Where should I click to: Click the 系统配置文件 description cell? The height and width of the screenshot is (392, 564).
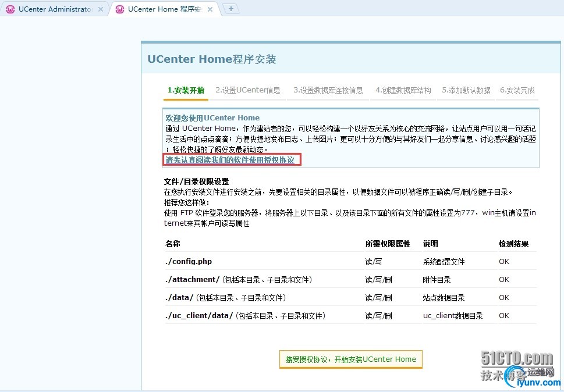(x=444, y=262)
